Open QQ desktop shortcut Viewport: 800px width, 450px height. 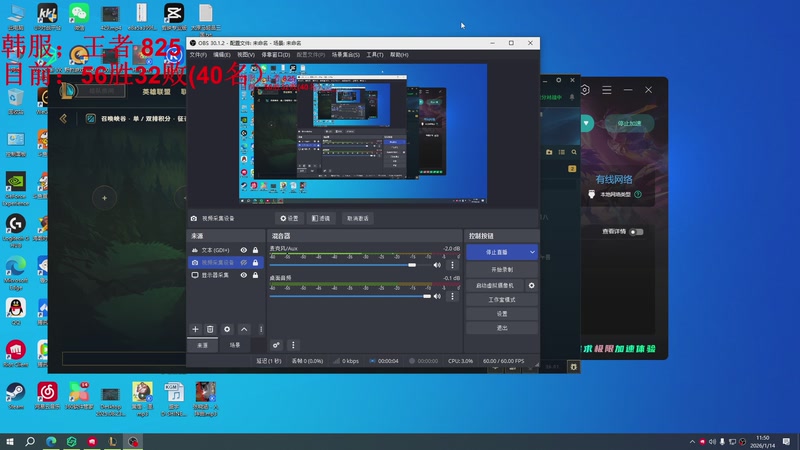(16, 311)
